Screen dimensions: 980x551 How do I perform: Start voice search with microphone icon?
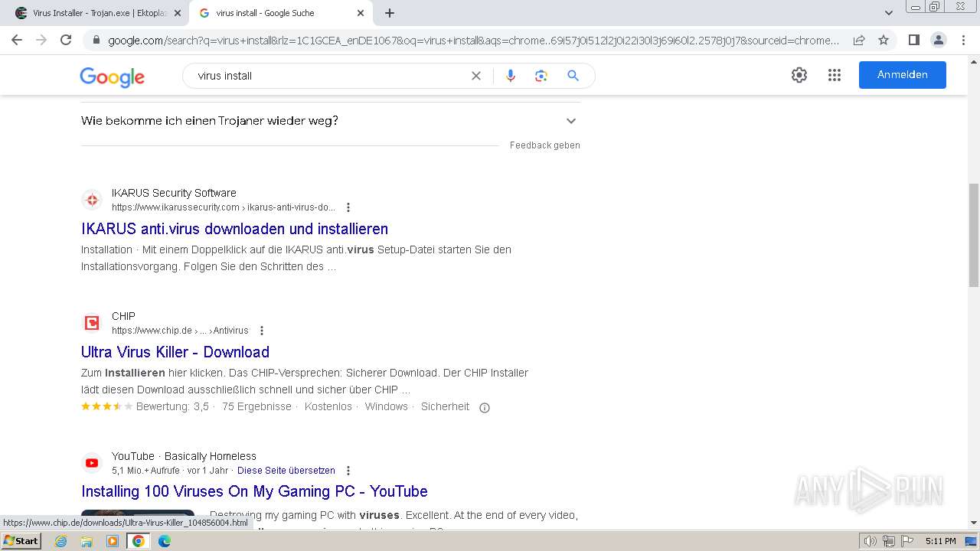[511, 76]
